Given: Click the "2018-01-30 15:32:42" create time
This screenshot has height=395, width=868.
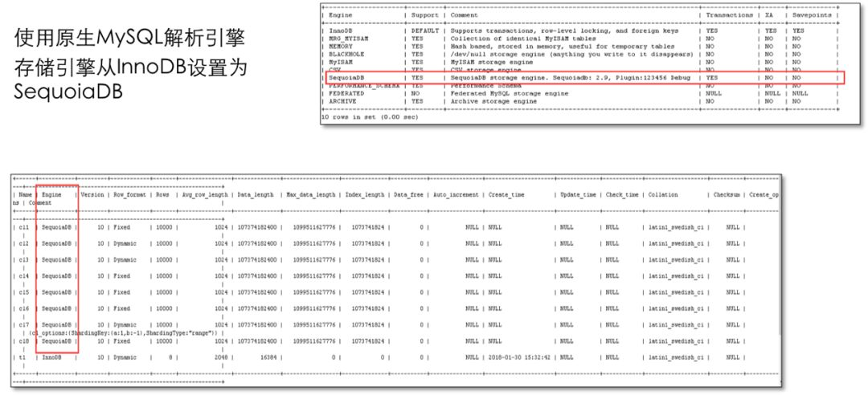Looking at the screenshot, I should click(520, 358).
